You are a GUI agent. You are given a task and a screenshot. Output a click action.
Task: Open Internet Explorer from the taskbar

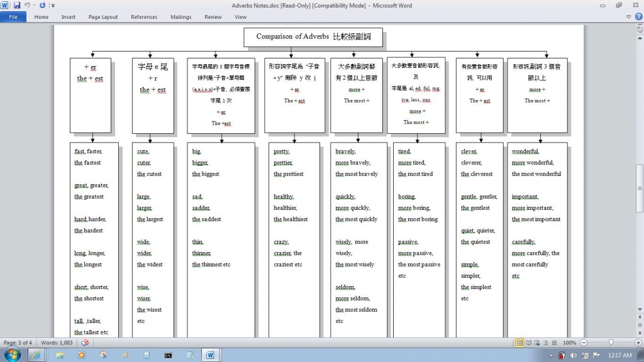35,355
